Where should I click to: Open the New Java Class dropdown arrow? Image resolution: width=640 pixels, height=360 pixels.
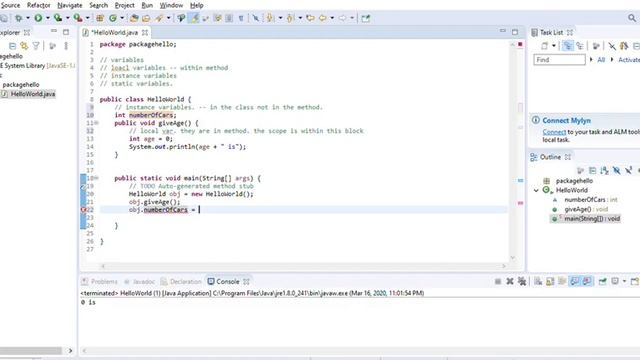[x=122, y=18]
